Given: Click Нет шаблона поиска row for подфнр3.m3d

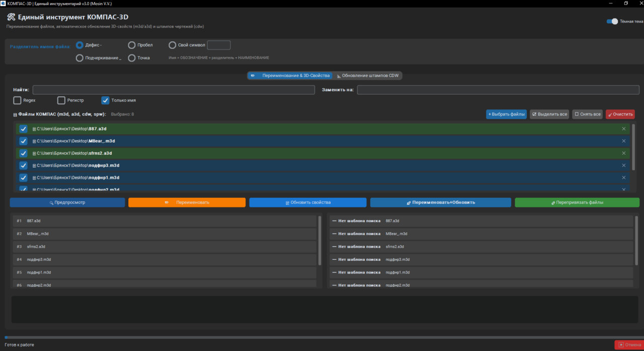Looking at the screenshot, I should [x=481, y=259].
